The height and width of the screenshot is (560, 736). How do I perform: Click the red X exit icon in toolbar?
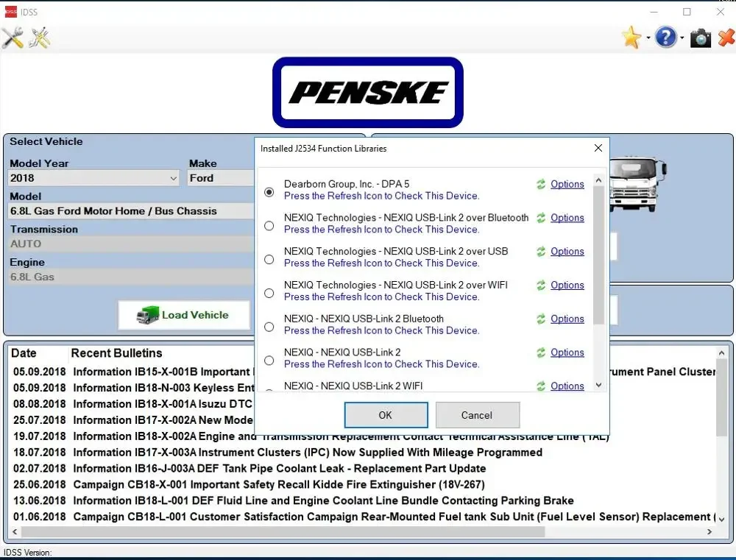point(726,38)
